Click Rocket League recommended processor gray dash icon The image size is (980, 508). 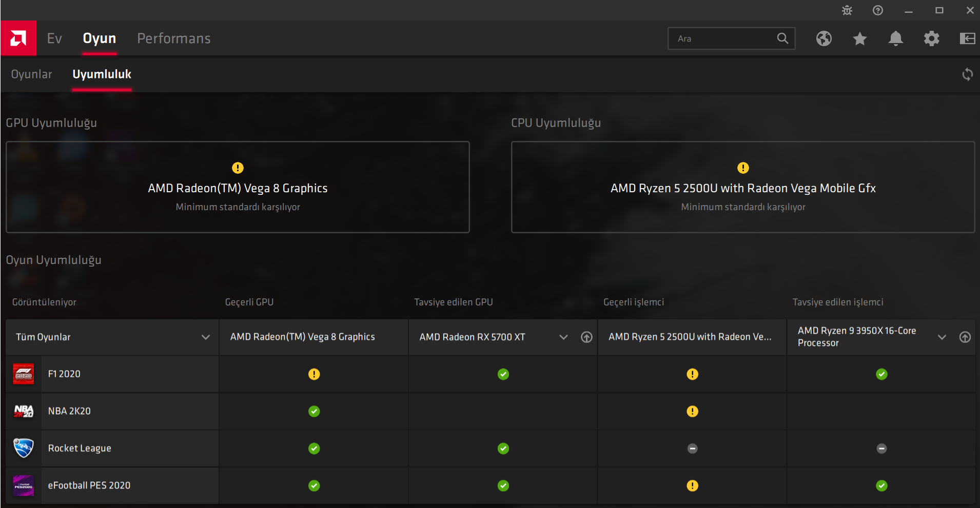881,449
